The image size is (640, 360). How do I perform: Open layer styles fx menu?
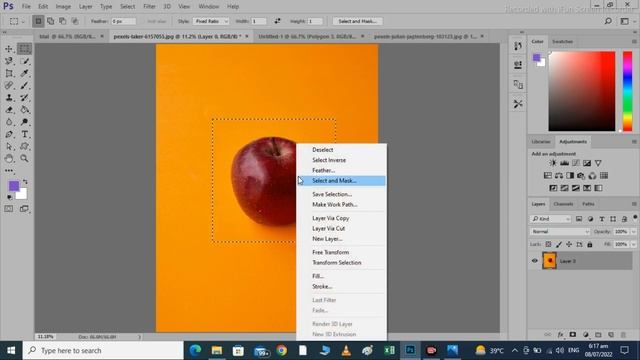[560, 335]
